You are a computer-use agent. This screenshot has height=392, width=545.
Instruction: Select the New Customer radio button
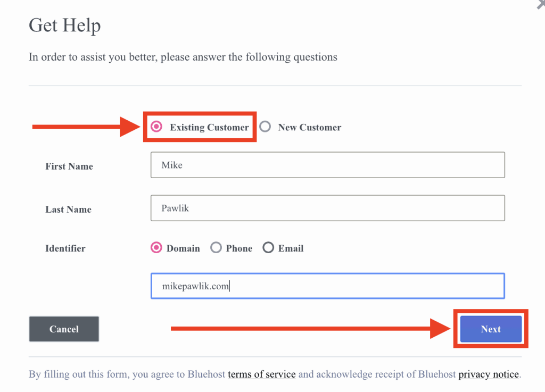pyautogui.click(x=265, y=127)
